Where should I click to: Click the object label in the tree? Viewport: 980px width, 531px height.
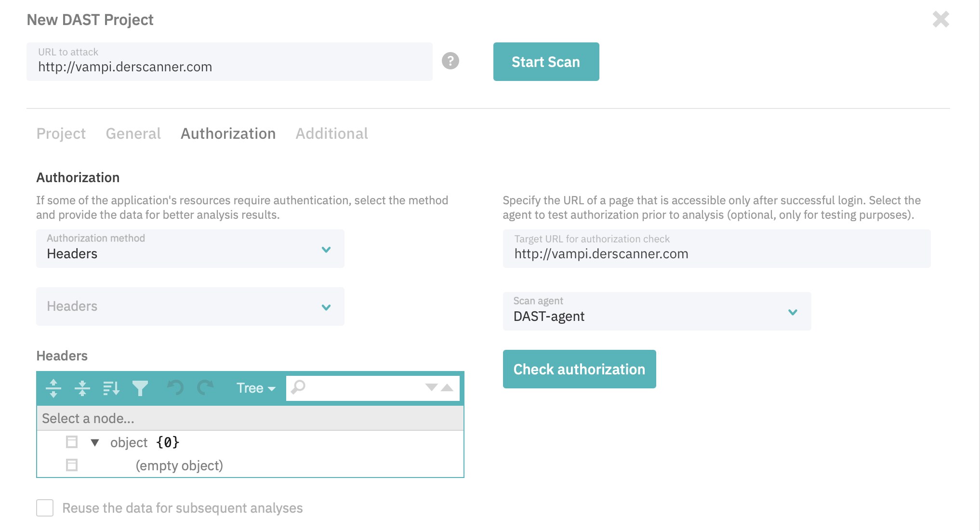point(129,442)
